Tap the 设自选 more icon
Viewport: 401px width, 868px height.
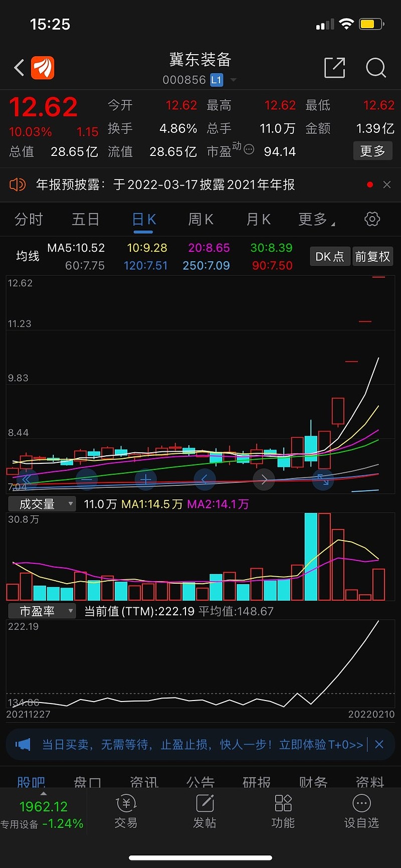(x=361, y=803)
